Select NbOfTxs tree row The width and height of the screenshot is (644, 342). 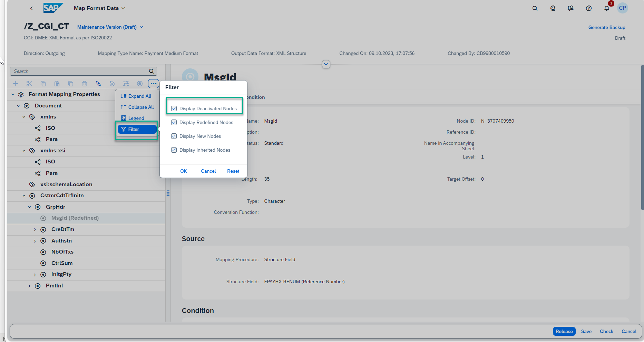[x=86, y=252]
